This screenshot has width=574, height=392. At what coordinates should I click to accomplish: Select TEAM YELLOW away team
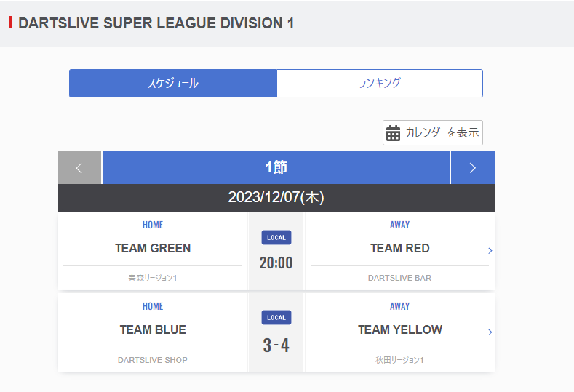(x=399, y=329)
